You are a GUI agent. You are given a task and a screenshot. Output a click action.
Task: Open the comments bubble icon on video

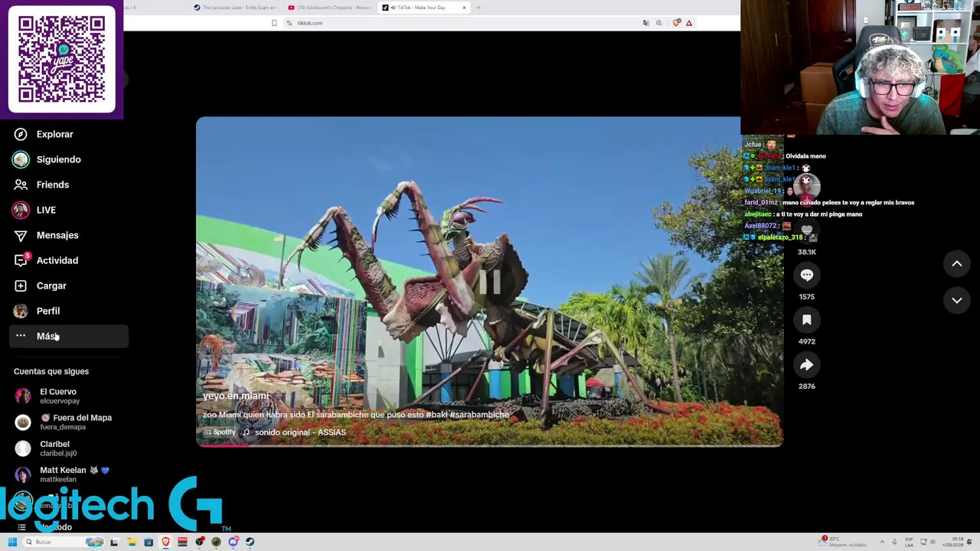click(x=806, y=275)
